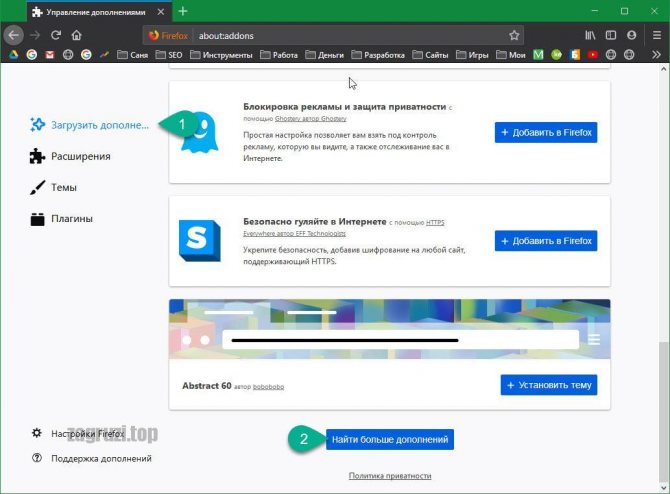
Task: Close the Управление дополнениями tab
Action: 161,12
